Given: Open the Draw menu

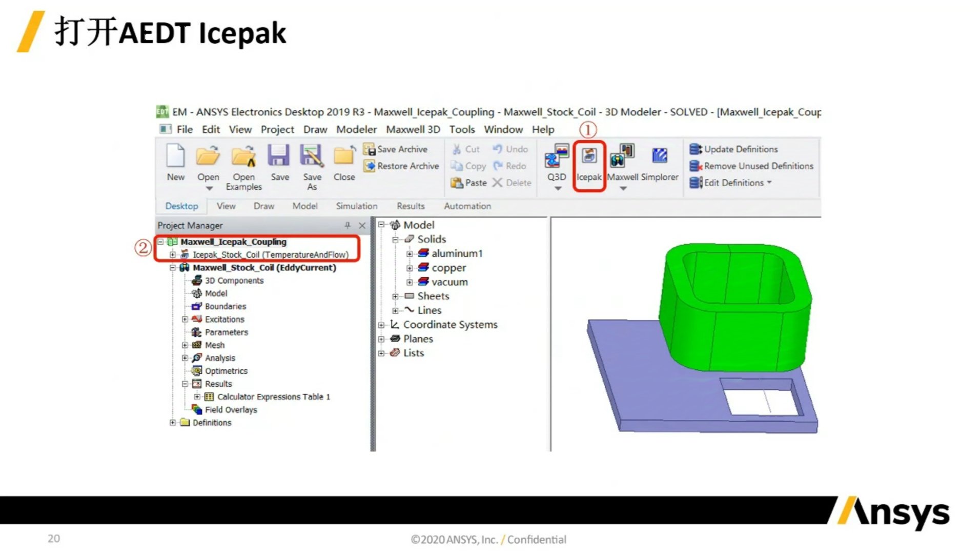Looking at the screenshot, I should pos(315,130).
